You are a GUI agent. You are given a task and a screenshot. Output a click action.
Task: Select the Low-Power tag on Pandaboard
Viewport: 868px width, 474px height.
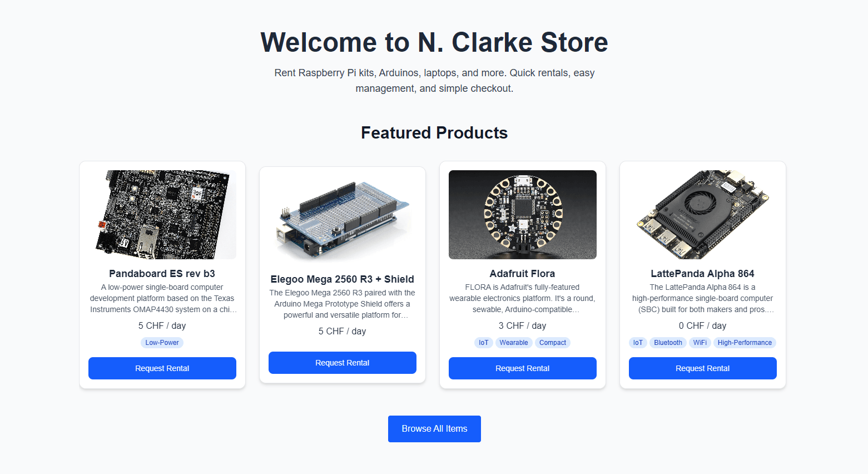pos(162,343)
